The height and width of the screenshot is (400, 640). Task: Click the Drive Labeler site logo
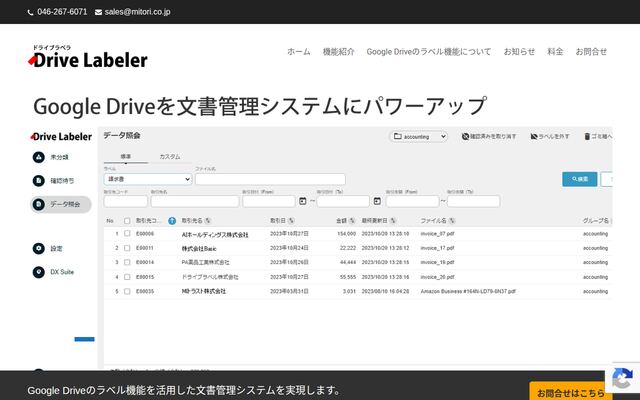(88, 57)
